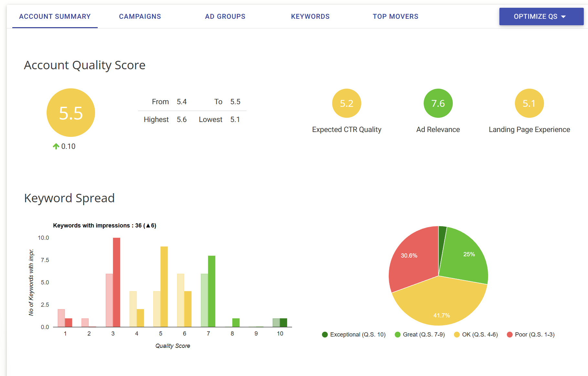Open the Top Movers tab

coord(395,16)
